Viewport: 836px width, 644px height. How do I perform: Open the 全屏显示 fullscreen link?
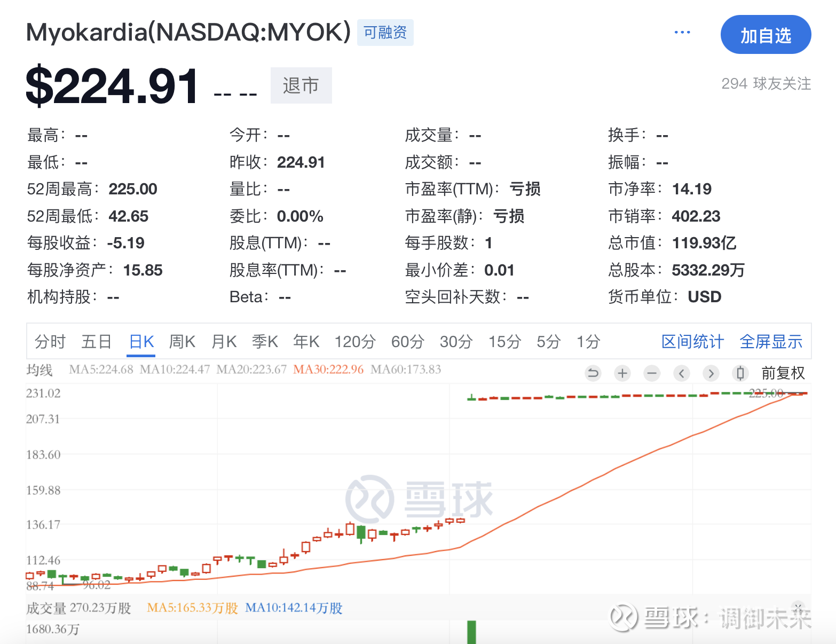(x=771, y=342)
